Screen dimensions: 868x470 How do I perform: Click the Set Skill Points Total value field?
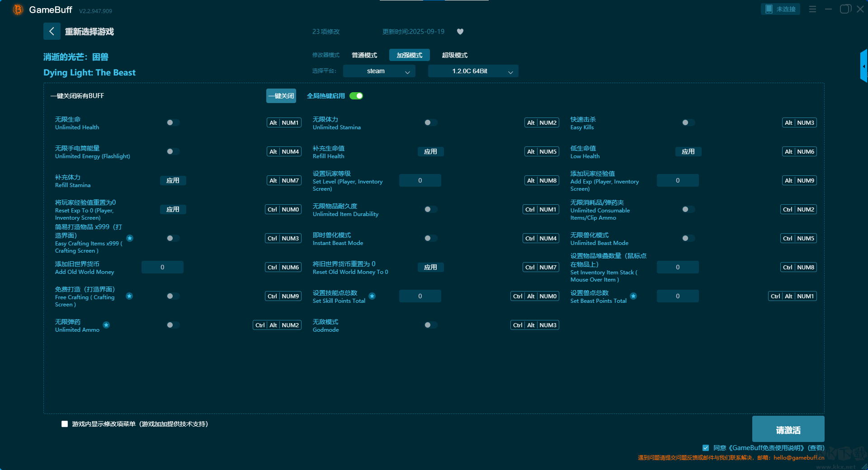coord(420,296)
